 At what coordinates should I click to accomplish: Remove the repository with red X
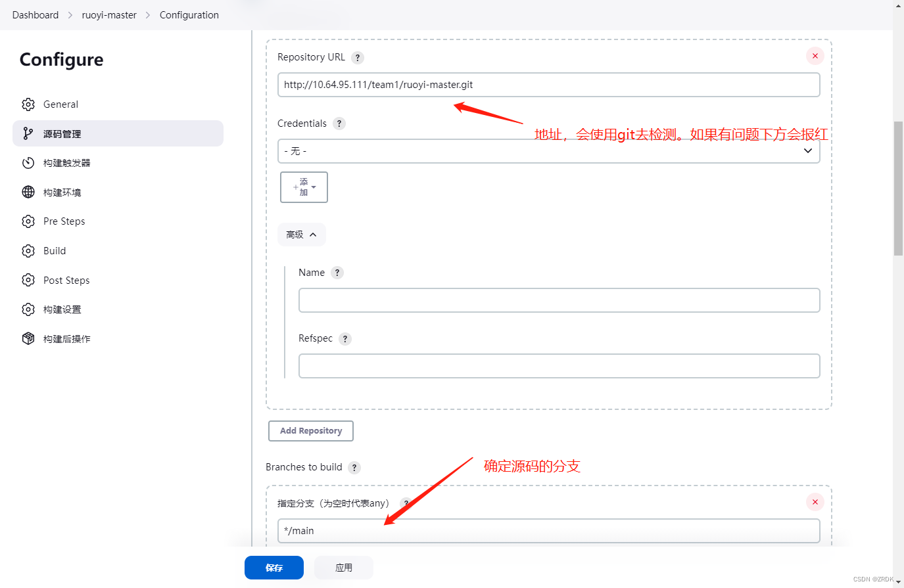pyautogui.click(x=815, y=56)
